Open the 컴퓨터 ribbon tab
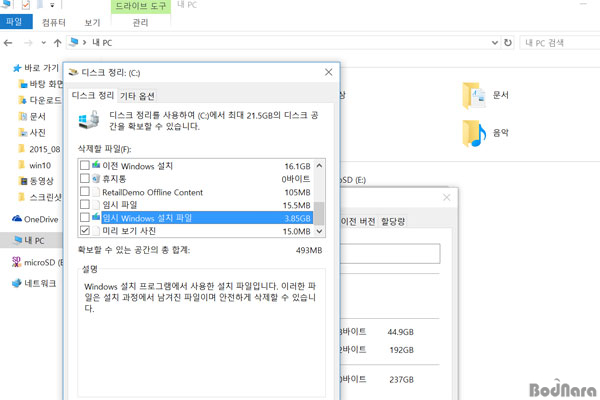The width and height of the screenshot is (600, 400). click(54, 23)
